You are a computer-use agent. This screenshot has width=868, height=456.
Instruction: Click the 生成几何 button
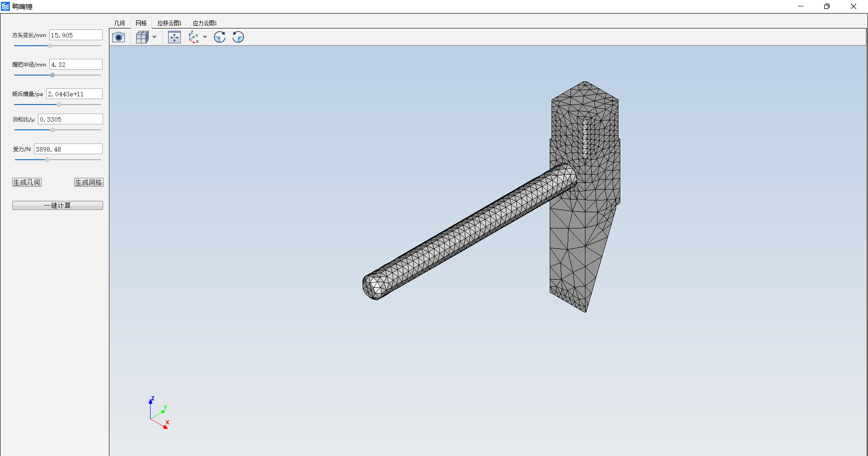27,182
